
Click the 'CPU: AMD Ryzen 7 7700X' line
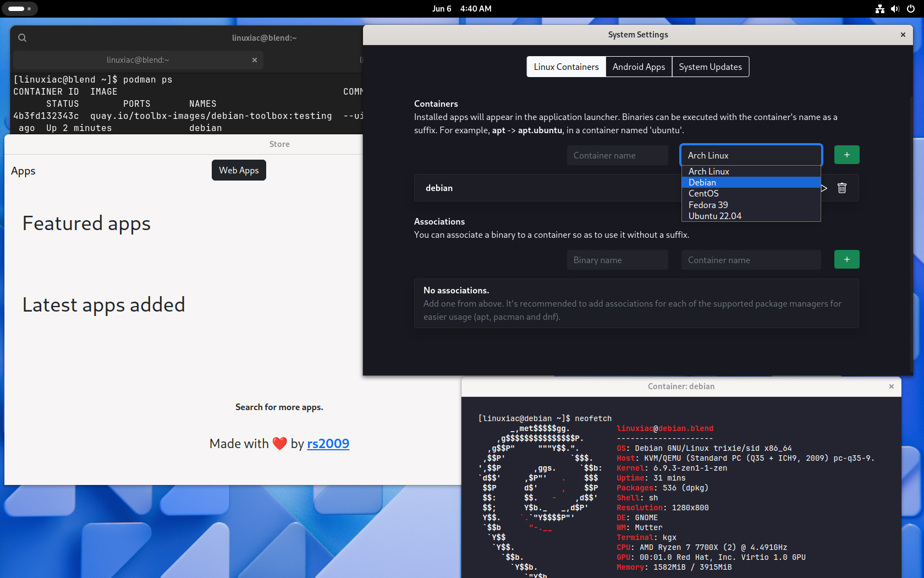pyautogui.click(x=702, y=547)
